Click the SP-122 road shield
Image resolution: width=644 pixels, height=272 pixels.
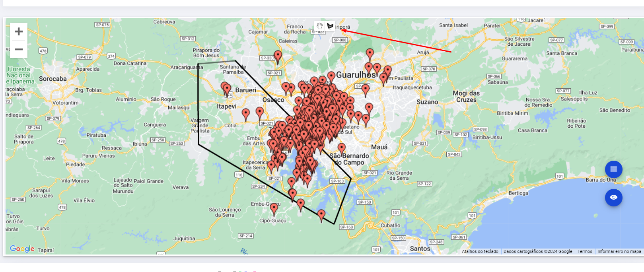point(425,184)
